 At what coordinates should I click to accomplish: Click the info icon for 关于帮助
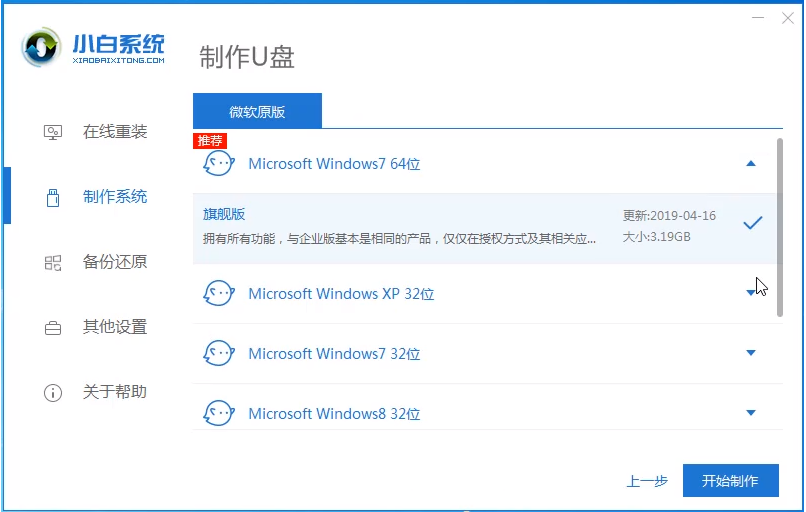[x=52, y=393]
